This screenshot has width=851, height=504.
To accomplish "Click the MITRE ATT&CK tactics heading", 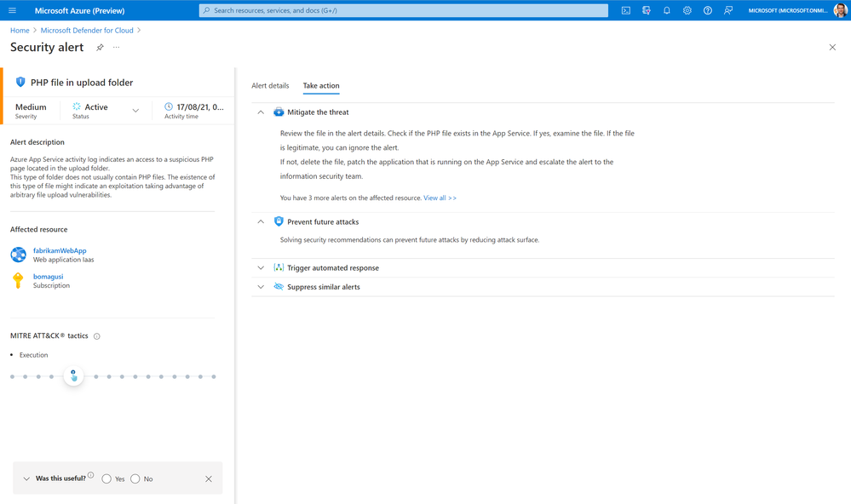I will pos(49,335).
